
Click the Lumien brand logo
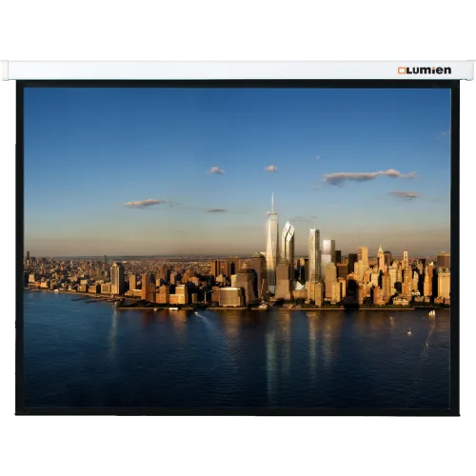[425, 70]
